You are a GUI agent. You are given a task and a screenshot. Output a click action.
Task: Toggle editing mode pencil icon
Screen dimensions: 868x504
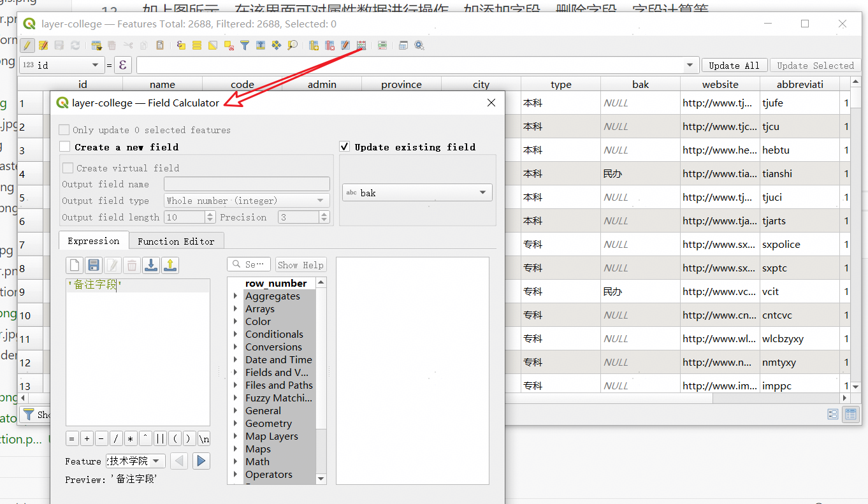coord(27,45)
